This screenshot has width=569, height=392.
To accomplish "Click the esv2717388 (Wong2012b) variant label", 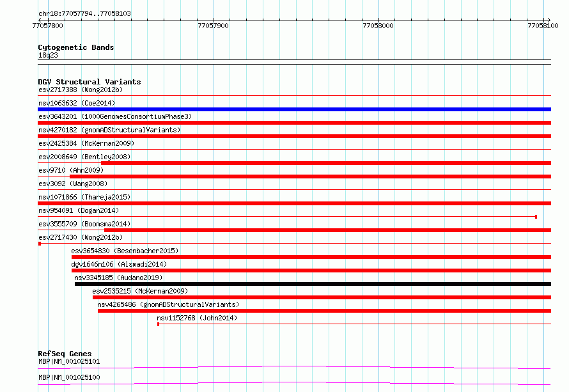I will pyautogui.click(x=81, y=90).
